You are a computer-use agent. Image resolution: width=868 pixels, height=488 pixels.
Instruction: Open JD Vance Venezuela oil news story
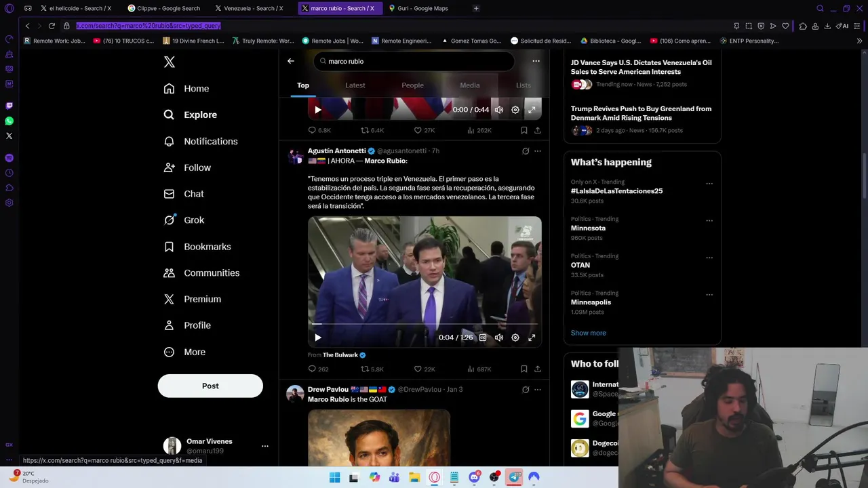click(x=642, y=67)
